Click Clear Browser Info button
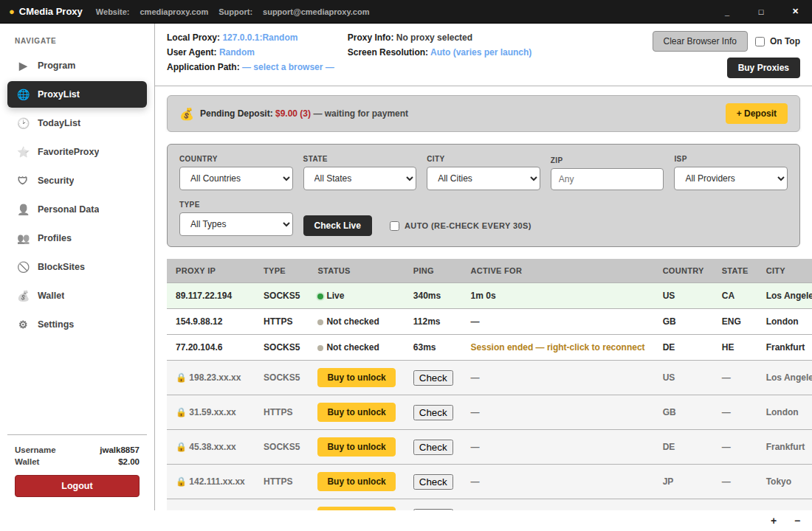Viewport: 812px width, 531px height. point(700,41)
